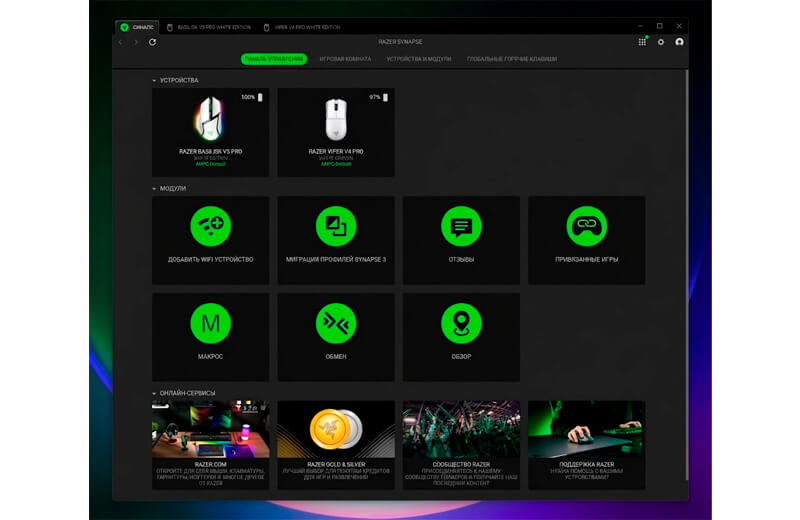Viewport: 800px width, 520px height.
Task: Click the Razer Basilisk V3 Pro device name
Action: [210, 152]
